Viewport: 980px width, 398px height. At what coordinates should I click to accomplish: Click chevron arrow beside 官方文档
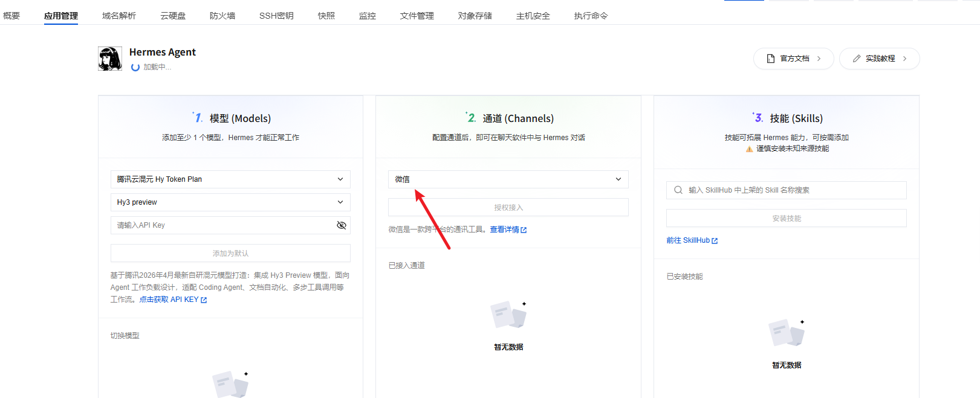point(819,59)
